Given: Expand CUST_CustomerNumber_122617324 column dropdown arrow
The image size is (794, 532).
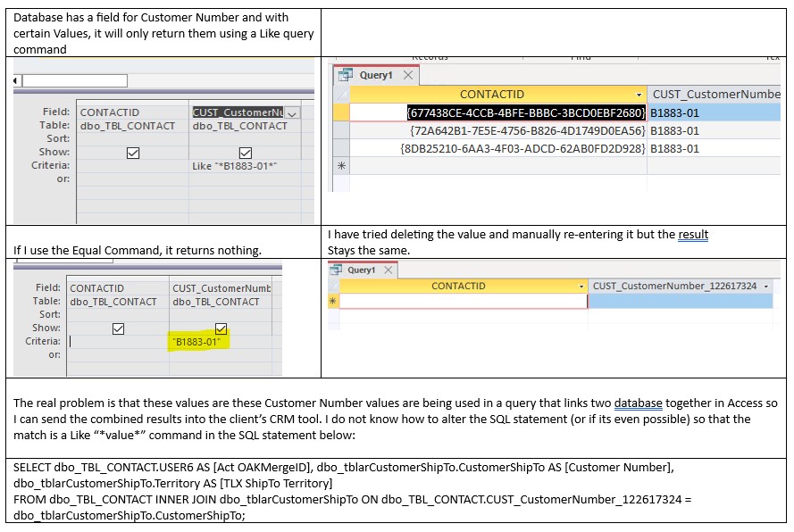Looking at the screenshot, I should pos(765,287).
